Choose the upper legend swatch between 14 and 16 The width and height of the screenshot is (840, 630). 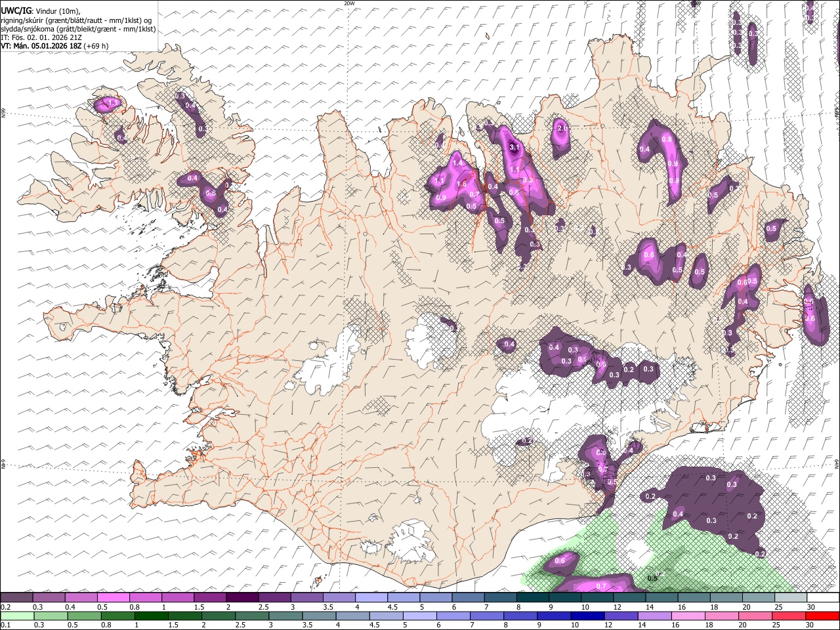pyautogui.click(x=662, y=597)
